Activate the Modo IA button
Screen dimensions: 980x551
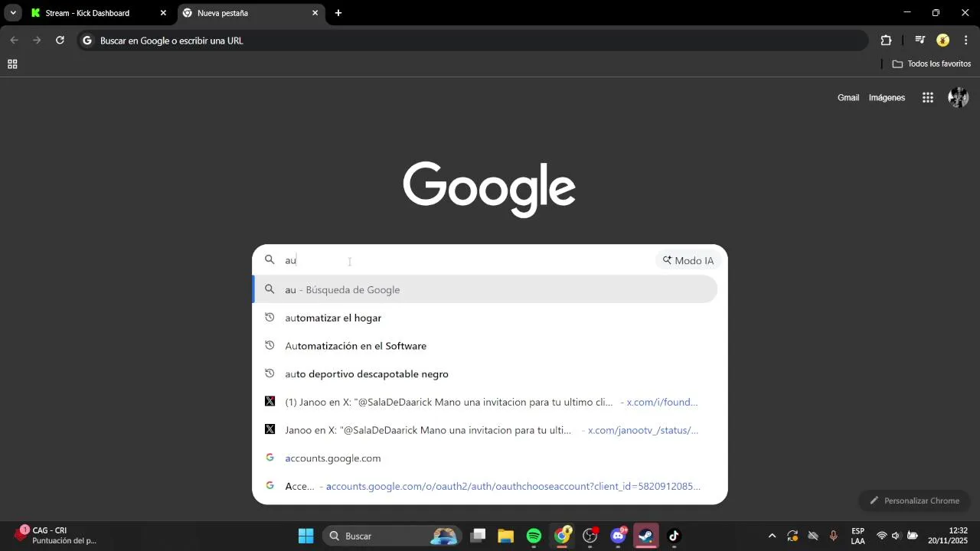click(688, 260)
